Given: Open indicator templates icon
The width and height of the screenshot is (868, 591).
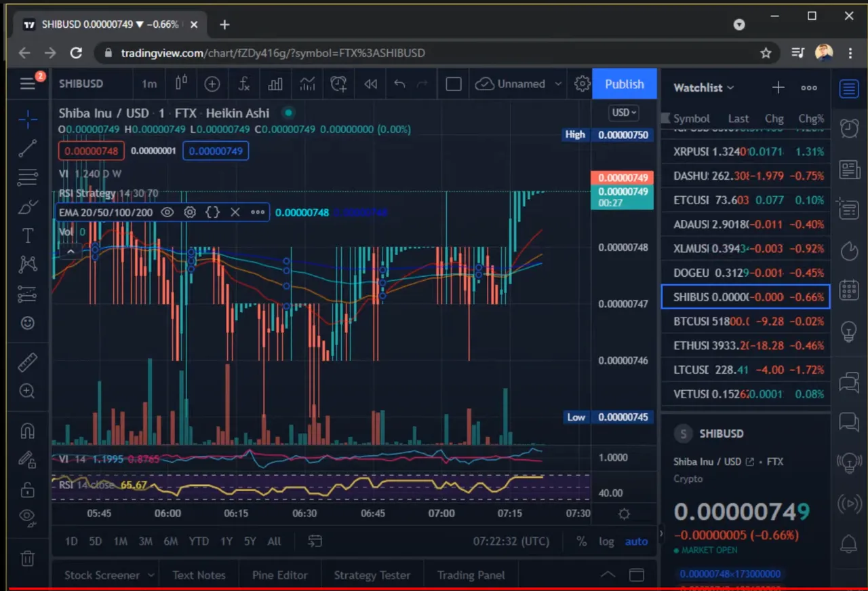Looking at the screenshot, I should pos(307,83).
